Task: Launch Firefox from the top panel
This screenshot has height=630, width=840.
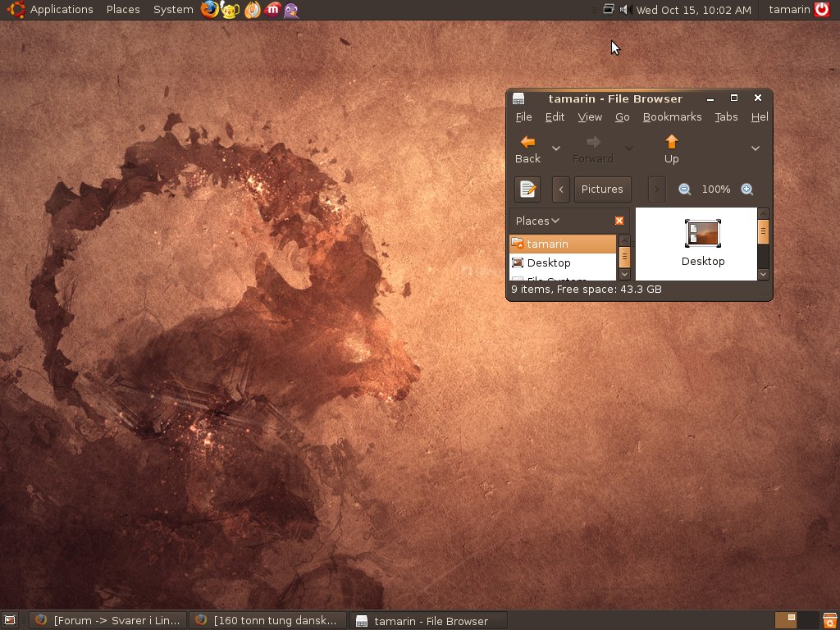Action: pos(209,10)
